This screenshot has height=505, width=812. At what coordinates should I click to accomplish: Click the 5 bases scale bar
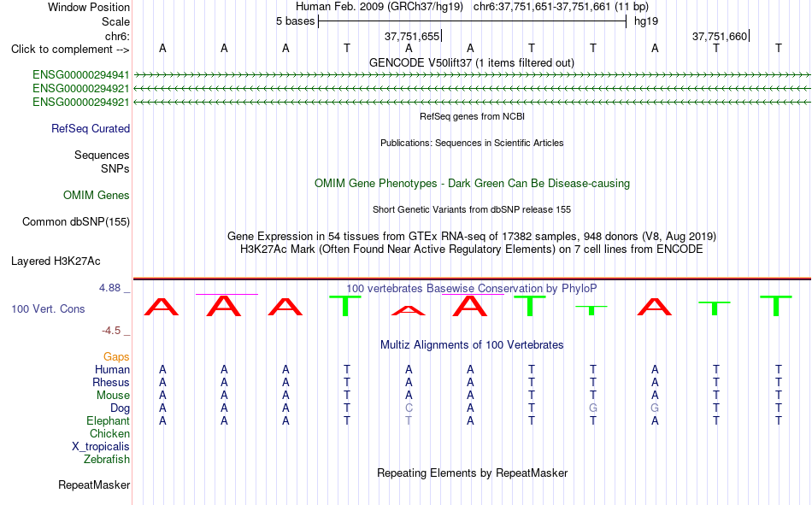click(x=472, y=21)
